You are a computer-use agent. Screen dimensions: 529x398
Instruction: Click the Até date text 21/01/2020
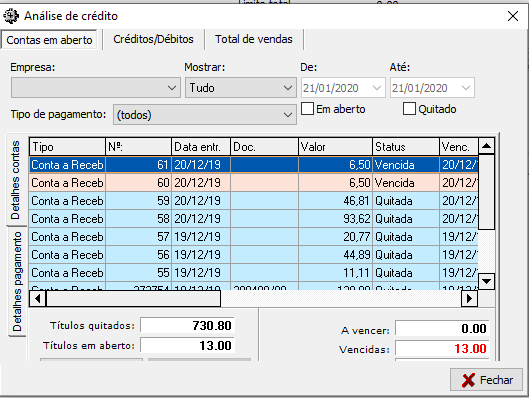coord(419,88)
